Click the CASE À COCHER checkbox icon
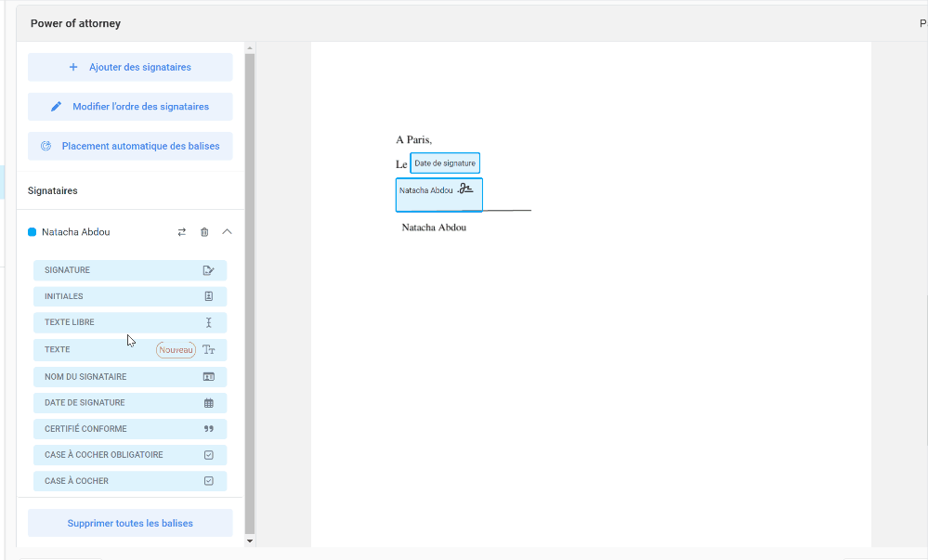The height and width of the screenshot is (560, 928). (x=209, y=481)
